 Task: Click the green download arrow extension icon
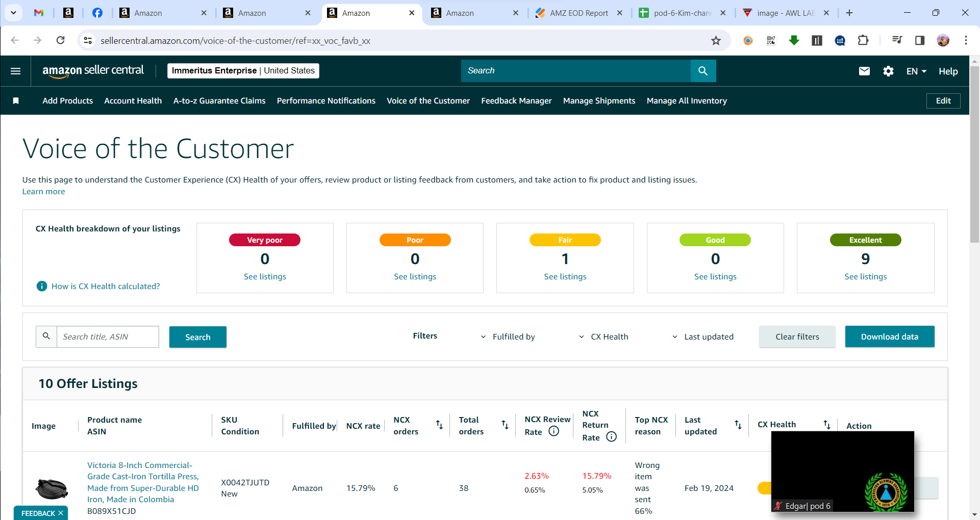point(794,40)
